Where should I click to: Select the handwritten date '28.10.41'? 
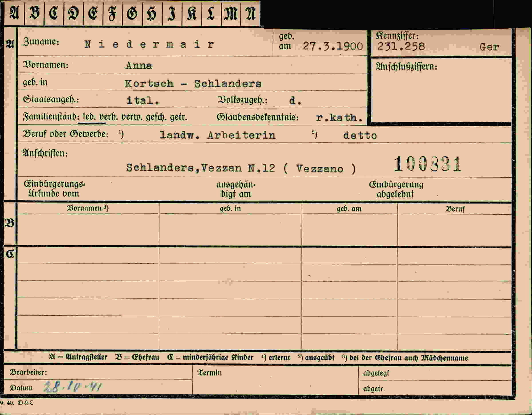pos(73,387)
